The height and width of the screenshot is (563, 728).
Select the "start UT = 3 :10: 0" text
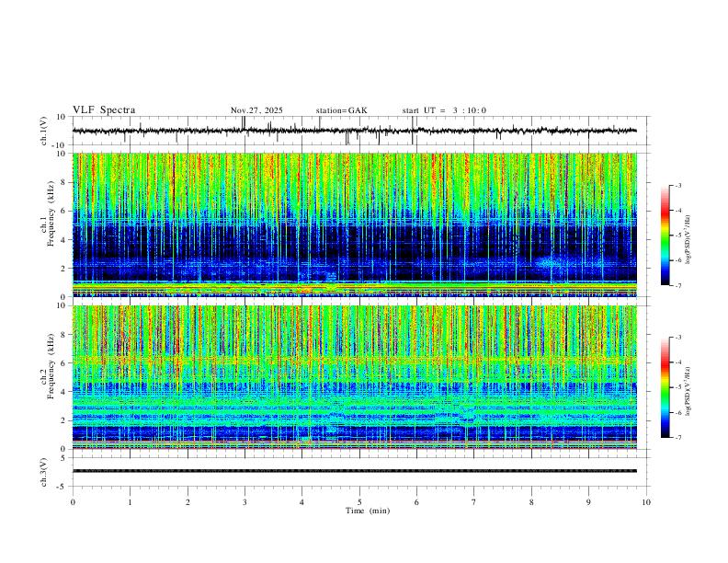click(444, 110)
